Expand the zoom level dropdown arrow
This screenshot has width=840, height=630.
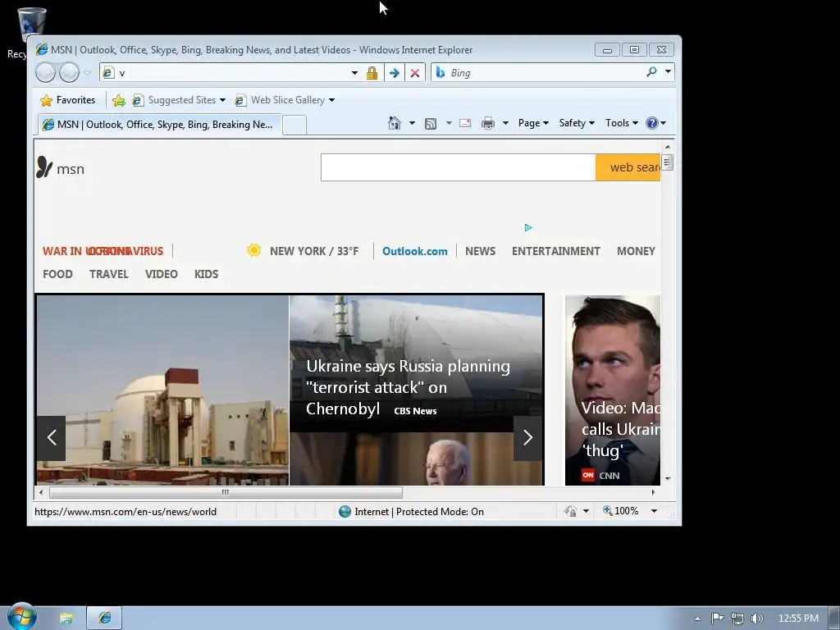point(654,511)
